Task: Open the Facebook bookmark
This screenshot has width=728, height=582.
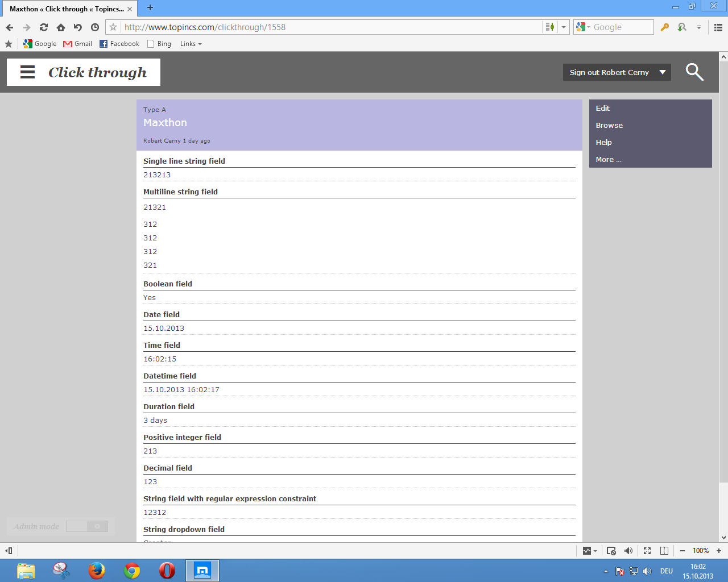Action: click(119, 44)
